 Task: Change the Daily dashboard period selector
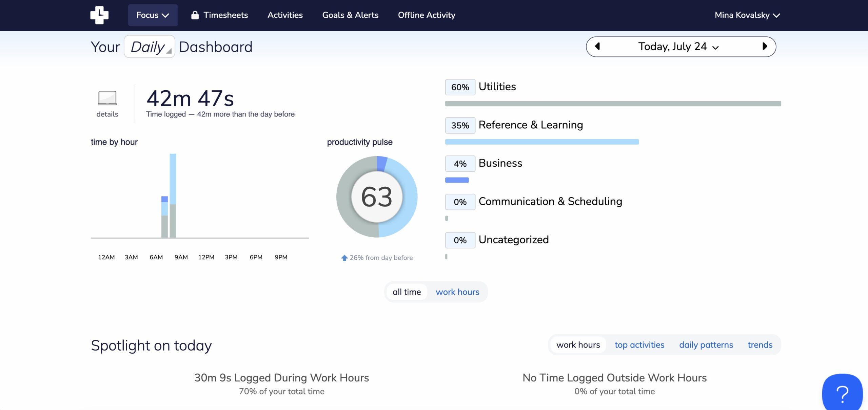click(150, 46)
